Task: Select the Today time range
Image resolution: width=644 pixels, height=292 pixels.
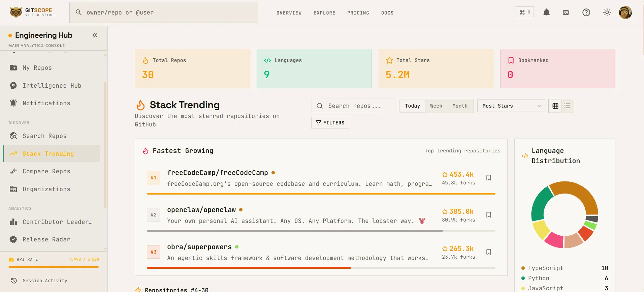Action: pyautogui.click(x=413, y=106)
